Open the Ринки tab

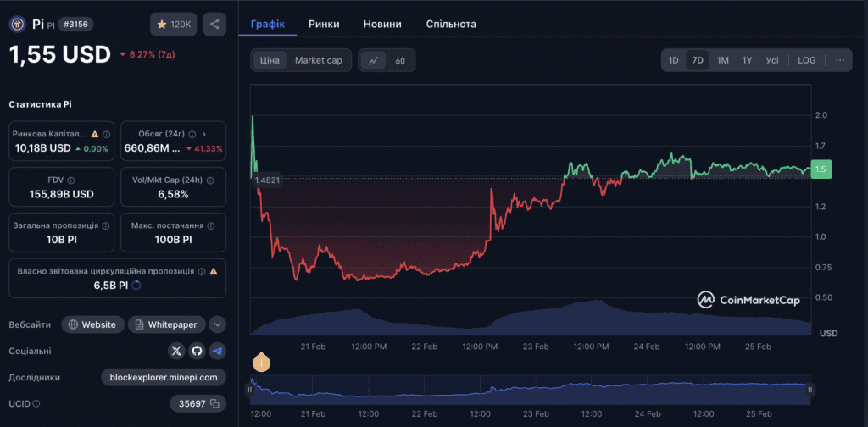pyautogui.click(x=324, y=25)
